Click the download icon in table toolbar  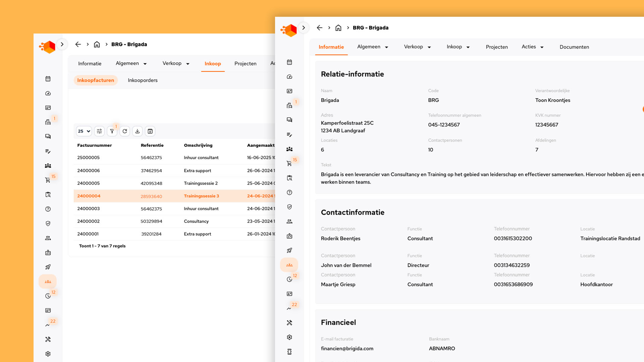click(x=138, y=131)
